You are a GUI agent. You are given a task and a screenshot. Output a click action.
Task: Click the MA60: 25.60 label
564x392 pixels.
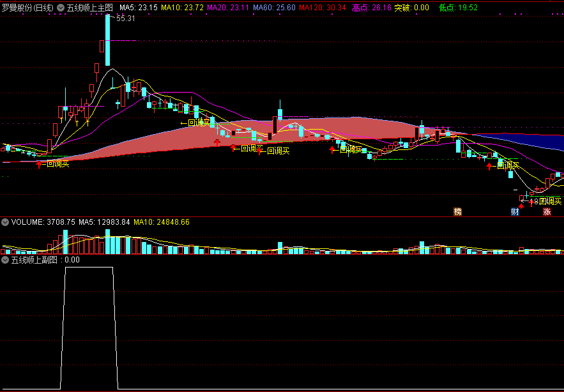[274, 8]
